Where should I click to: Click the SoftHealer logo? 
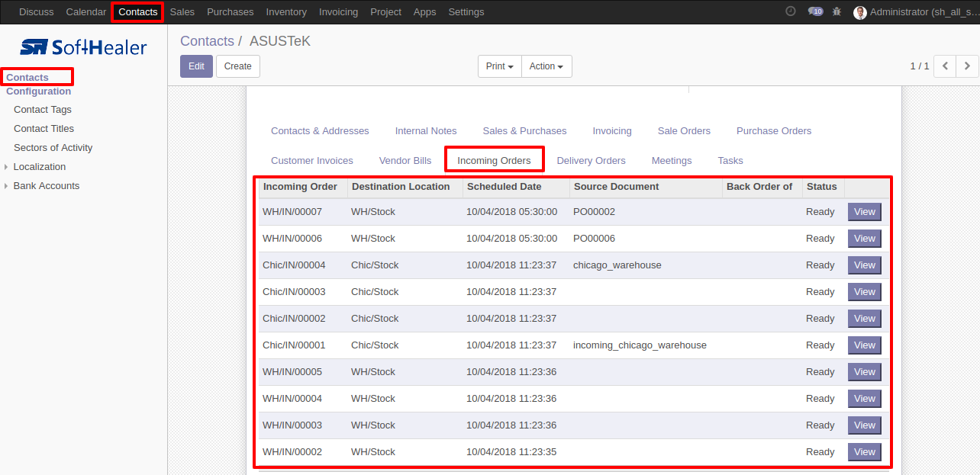(x=83, y=47)
